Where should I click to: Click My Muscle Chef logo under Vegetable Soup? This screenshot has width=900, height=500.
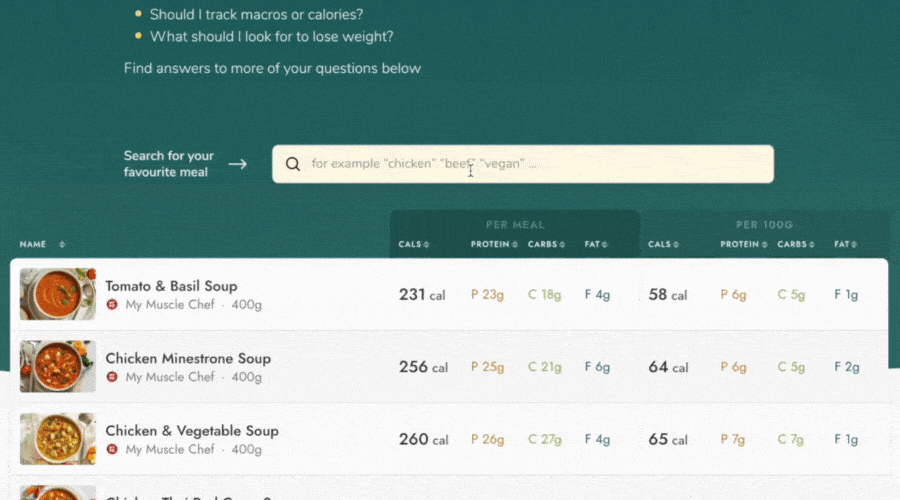coord(112,449)
